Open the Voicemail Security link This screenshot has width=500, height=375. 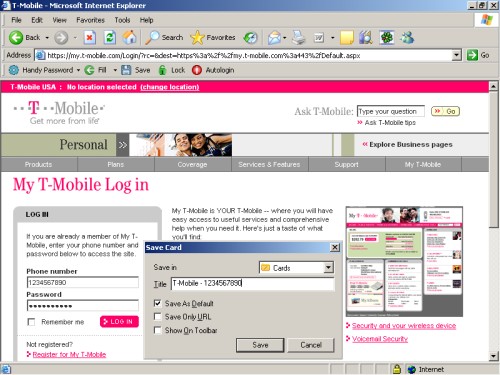380,339
